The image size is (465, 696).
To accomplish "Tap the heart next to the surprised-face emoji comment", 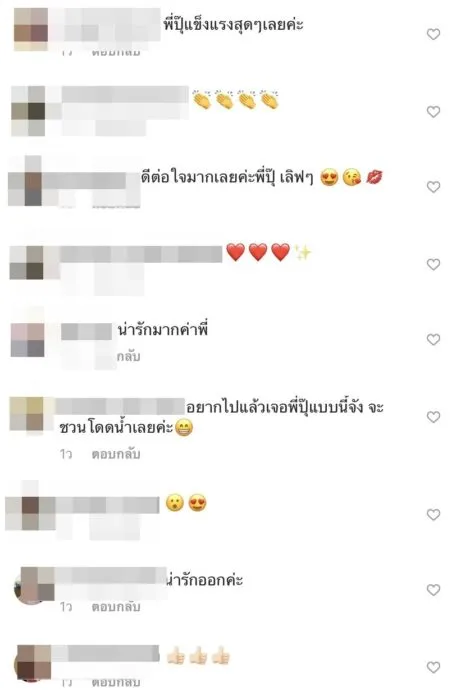I will point(433,514).
